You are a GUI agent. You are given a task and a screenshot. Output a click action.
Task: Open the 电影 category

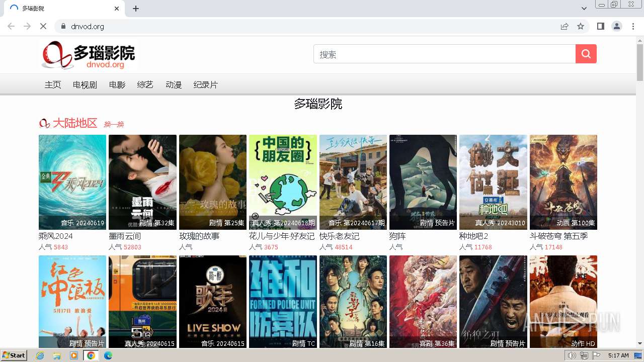click(x=117, y=84)
